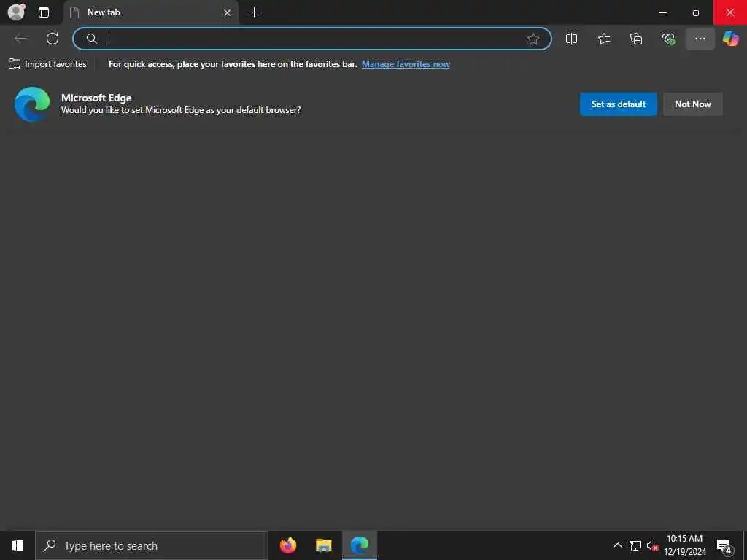Focus the address bar input field
This screenshot has height=560, width=747.
click(312, 39)
